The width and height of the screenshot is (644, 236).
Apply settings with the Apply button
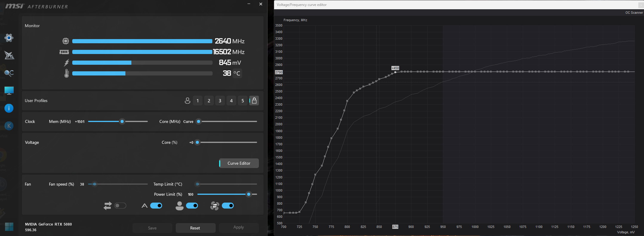[x=239, y=227]
